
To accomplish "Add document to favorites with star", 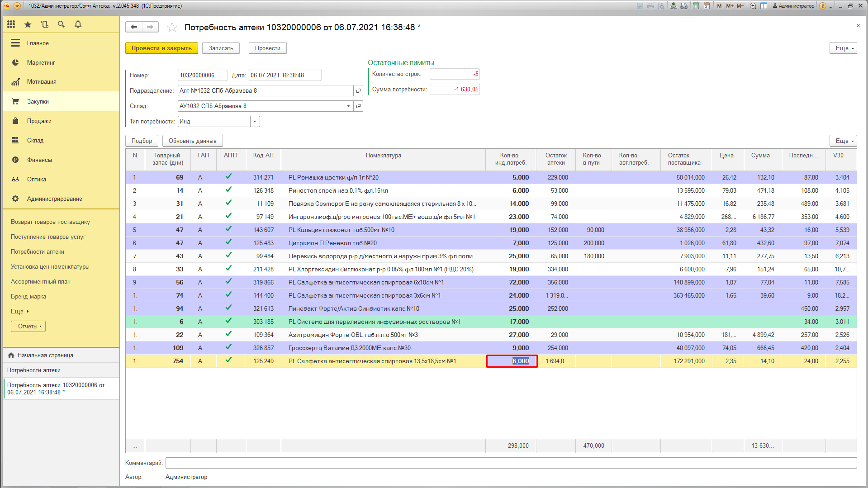I will click(172, 28).
